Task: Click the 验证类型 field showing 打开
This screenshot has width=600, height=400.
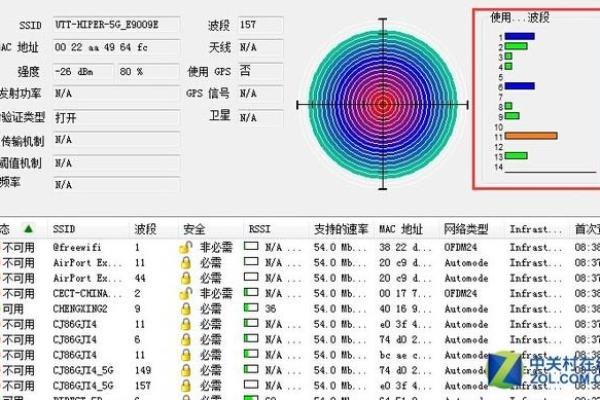Action: coord(116,118)
